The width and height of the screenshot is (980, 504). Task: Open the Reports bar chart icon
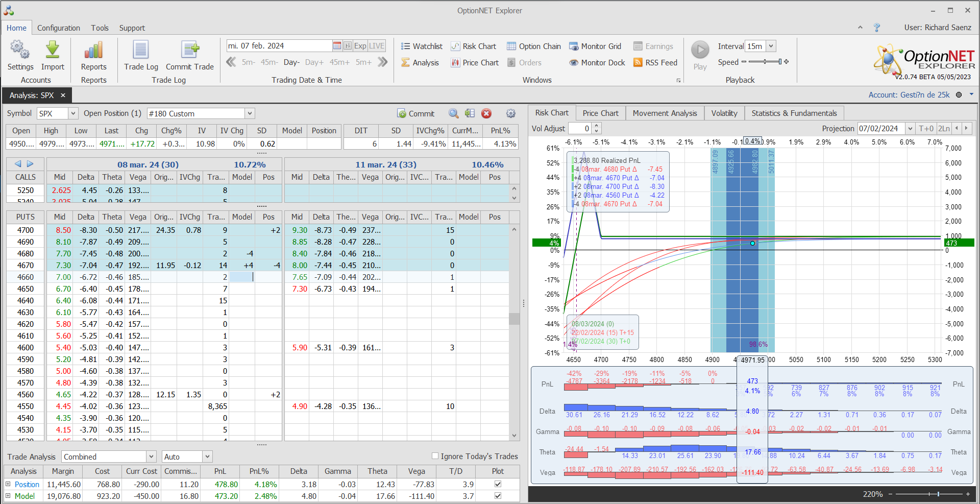[93, 51]
